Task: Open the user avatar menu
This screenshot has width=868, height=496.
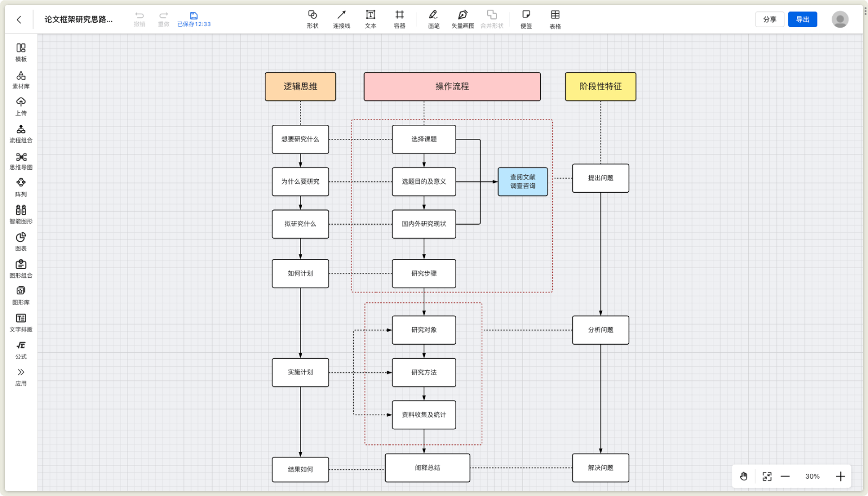Action: 840,20
